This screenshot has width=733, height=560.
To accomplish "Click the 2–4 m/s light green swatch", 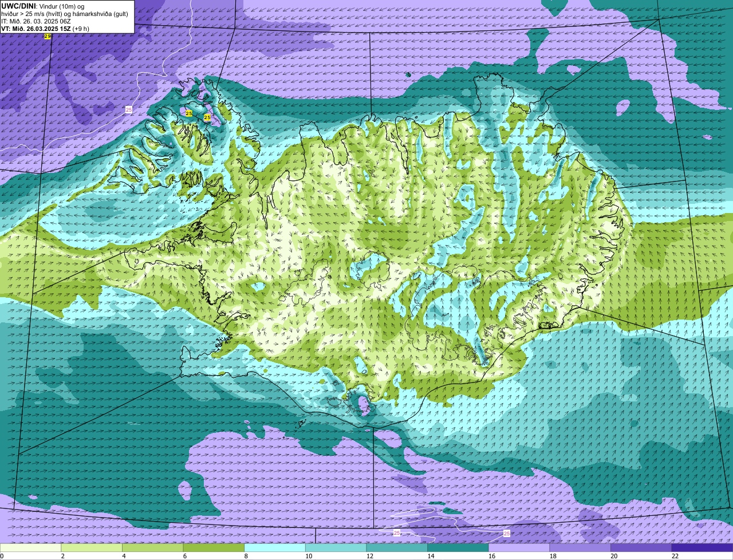I will (x=92, y=547).
